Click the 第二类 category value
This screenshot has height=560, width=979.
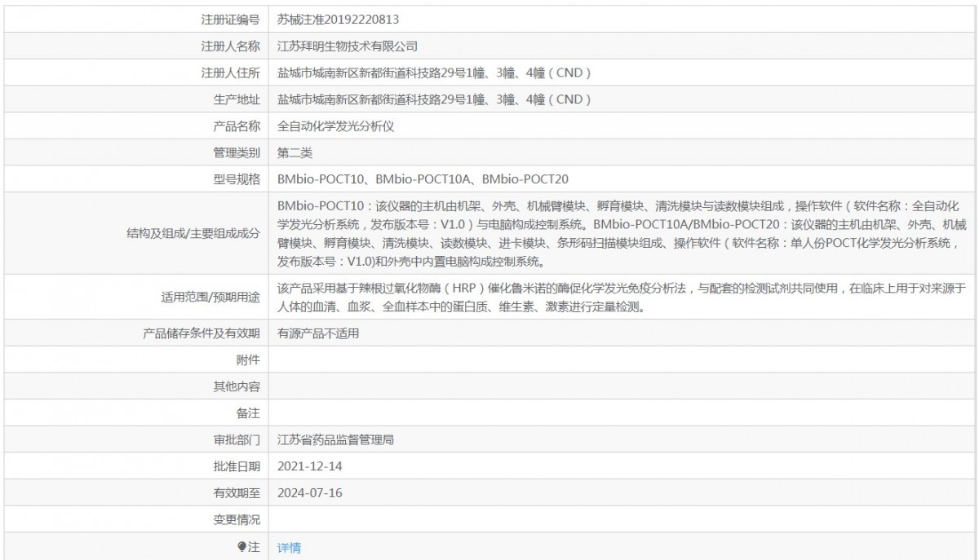(x=295, y=153)
